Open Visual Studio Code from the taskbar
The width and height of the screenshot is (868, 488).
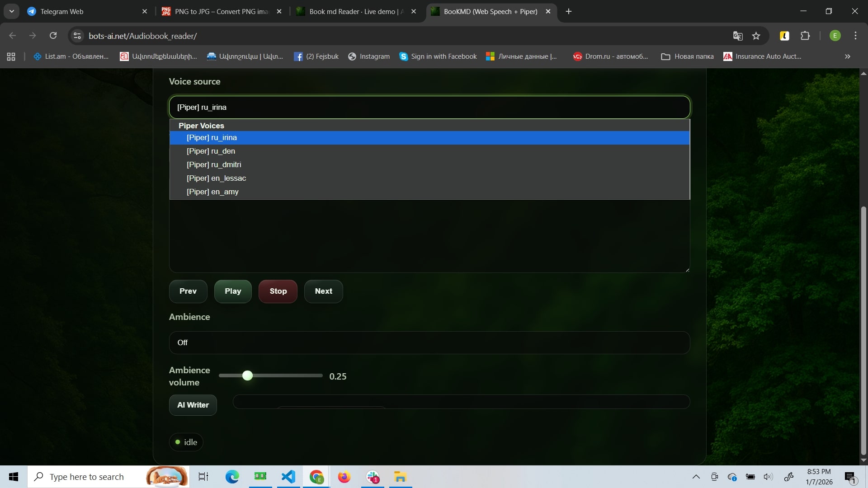click(x=288, y=477)
